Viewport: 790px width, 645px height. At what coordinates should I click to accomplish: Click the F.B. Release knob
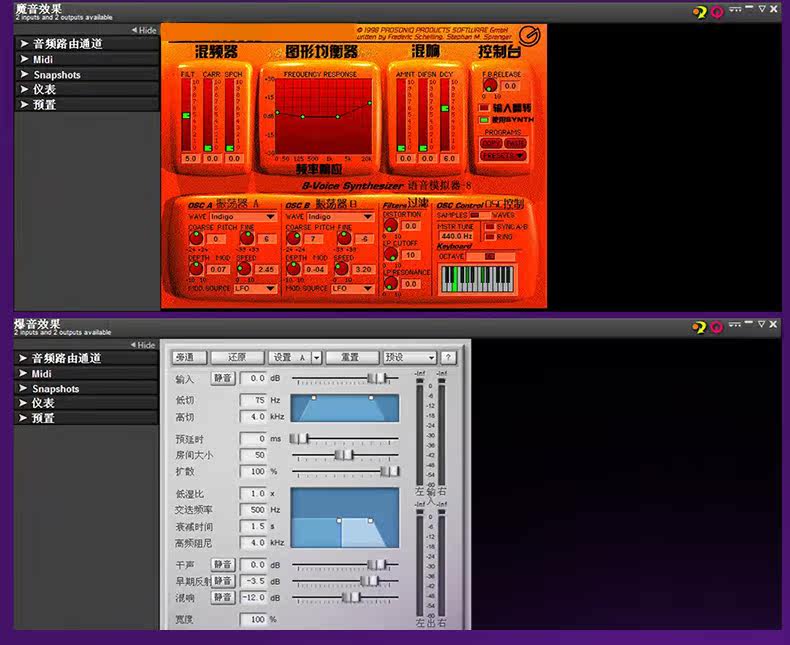pos(490,85)
